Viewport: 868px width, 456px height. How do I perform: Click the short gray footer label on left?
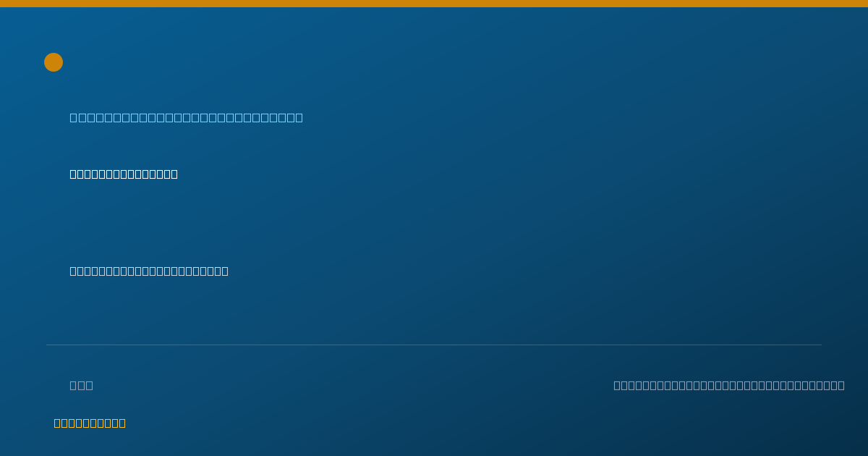[82, 385]
